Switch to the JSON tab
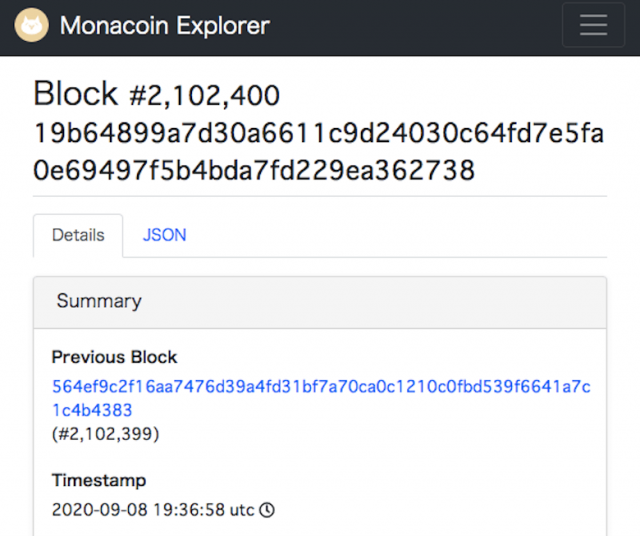The width and height of the screenshot is (640, 536). pyautogui.click(x=164, y=236)
